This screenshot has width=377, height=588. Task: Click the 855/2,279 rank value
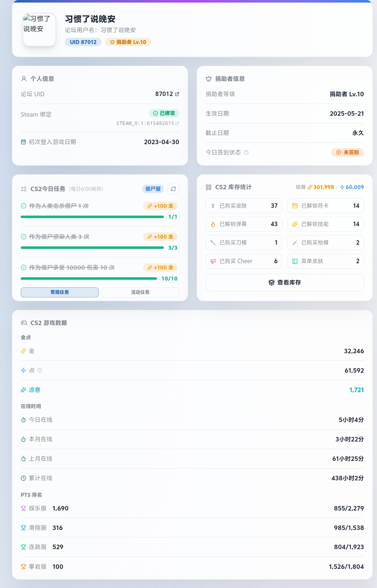[349, 508]
